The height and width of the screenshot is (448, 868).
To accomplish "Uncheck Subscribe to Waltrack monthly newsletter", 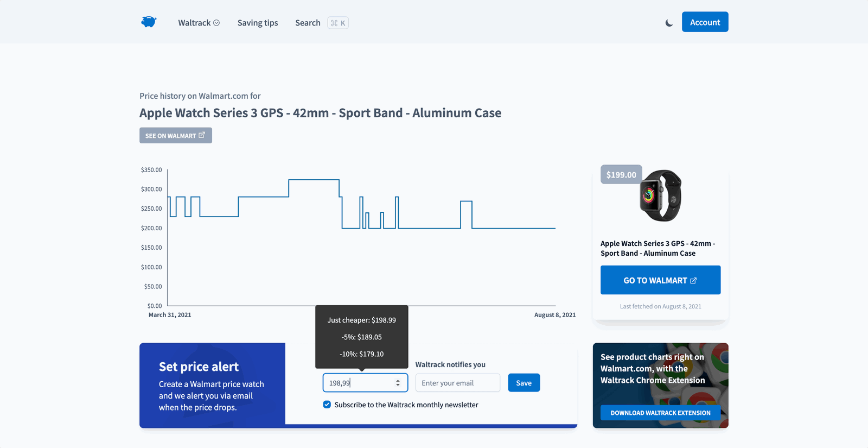I will click(327, 405).
